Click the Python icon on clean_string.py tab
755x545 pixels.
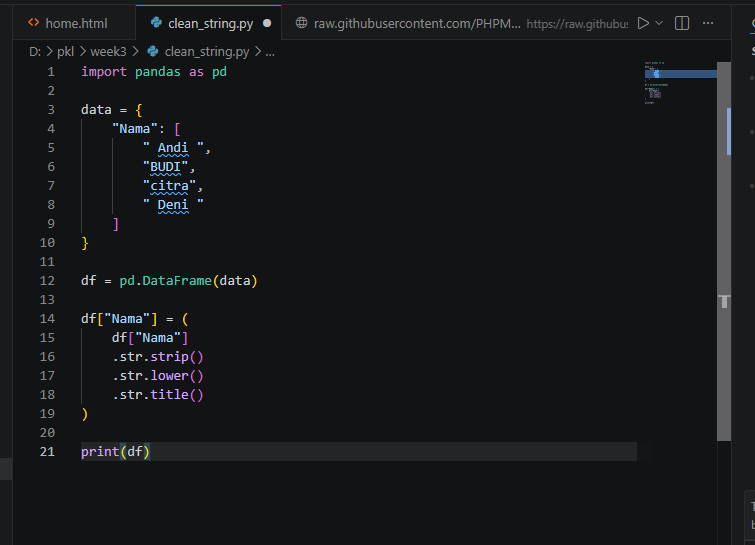point(156,23)
